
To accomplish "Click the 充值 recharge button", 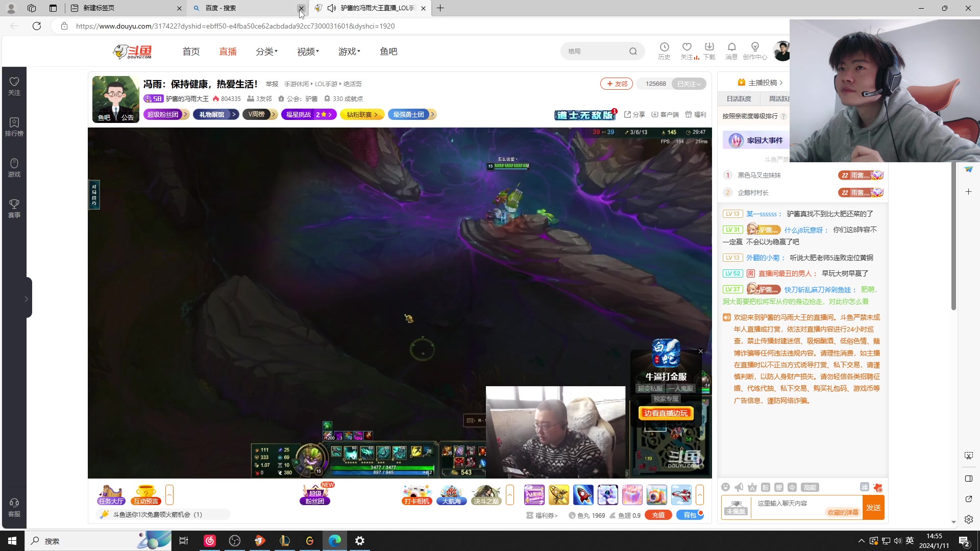I will click(658, 515).
